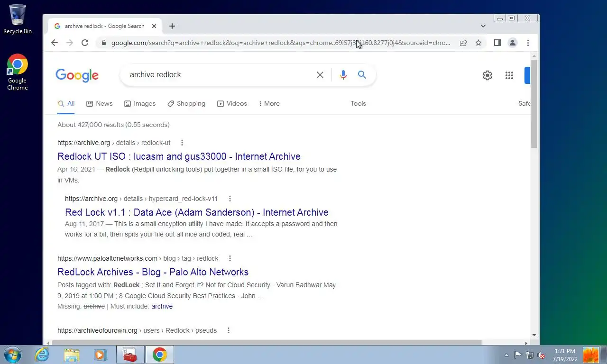Submit search with the magnifying glass icon
607x364 pixels.
pos(362,75)
